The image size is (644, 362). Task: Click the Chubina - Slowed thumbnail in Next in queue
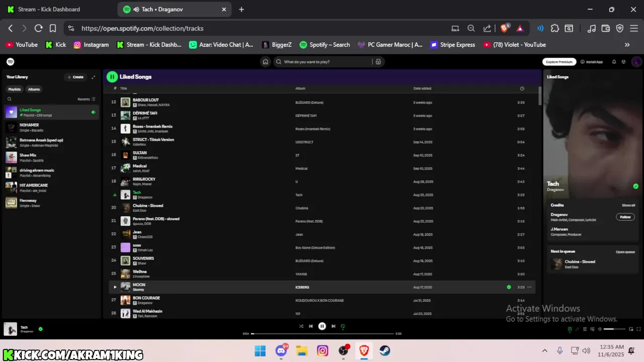[556, 264]
